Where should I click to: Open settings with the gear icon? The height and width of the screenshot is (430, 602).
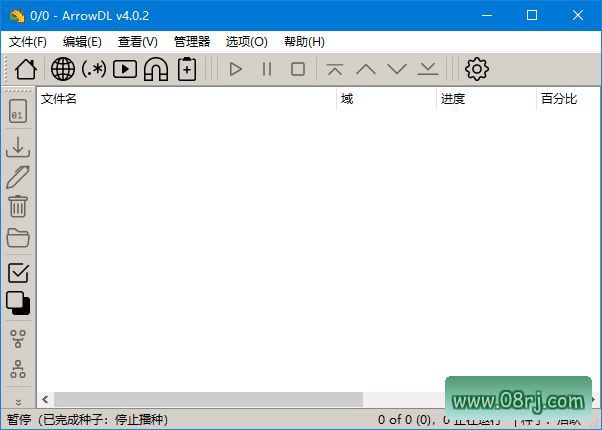(477, 69)
